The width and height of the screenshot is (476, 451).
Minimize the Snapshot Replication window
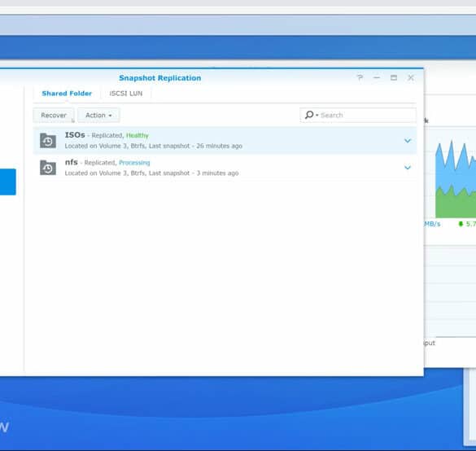(x=377, y=78)
